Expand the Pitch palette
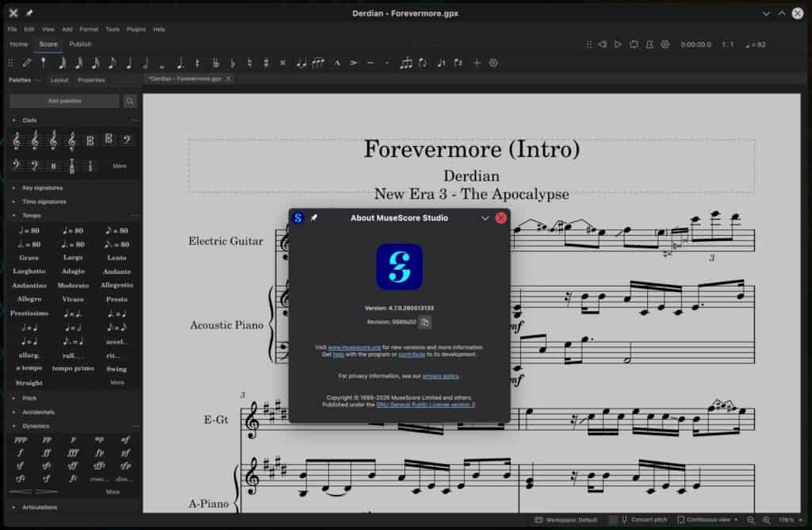Image resolution: width=812 pixels, height=530 pixels. [x=14, y=398]
